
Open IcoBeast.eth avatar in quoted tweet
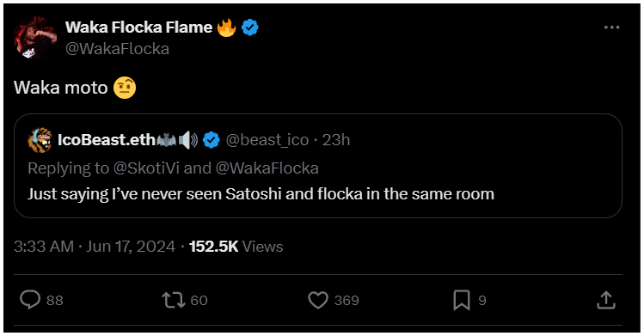click(40, 140)
